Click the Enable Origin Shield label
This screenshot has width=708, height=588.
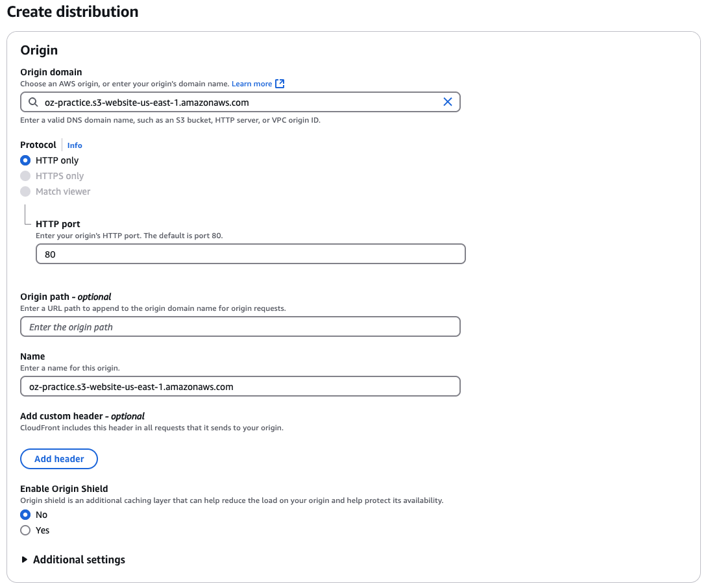(x=64, y=489)
